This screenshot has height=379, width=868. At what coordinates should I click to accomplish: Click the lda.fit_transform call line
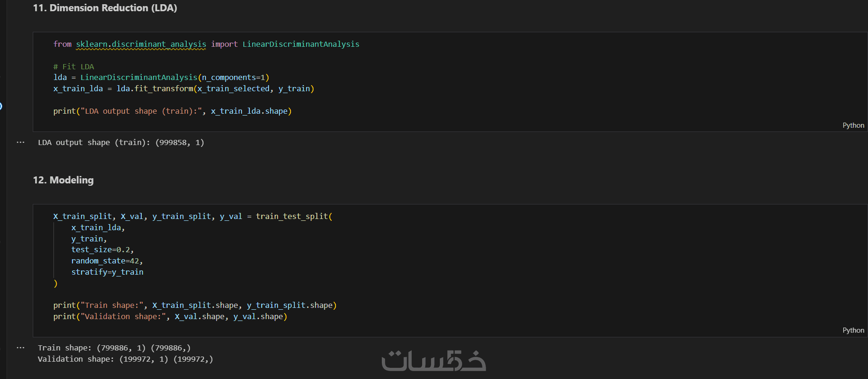pos(183,88)
